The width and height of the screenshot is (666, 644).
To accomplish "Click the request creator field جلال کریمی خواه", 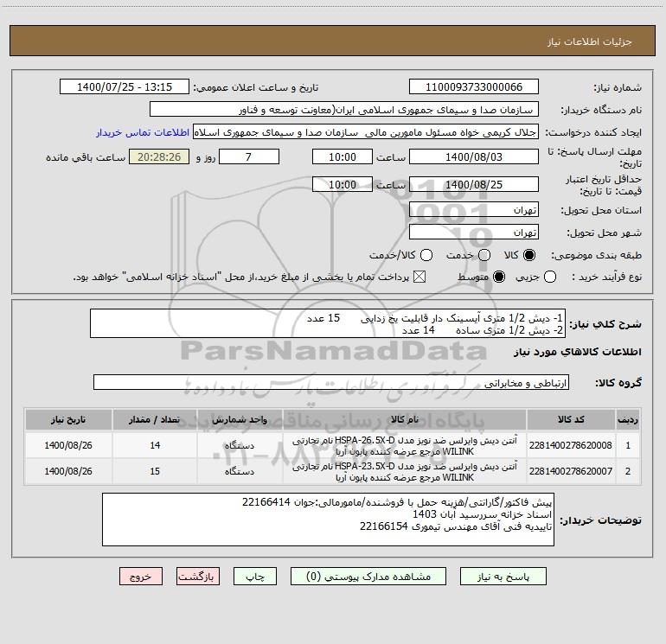I will point(366,132).
